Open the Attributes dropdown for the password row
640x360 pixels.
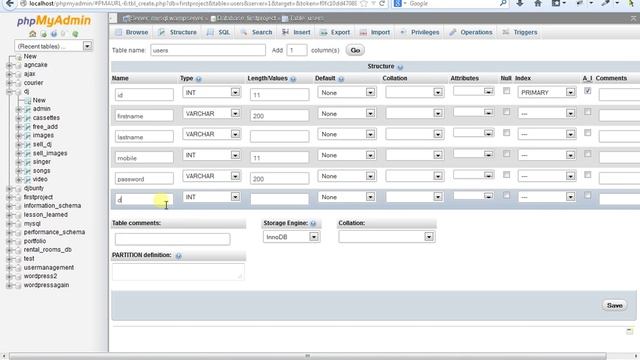click(473, 175)
